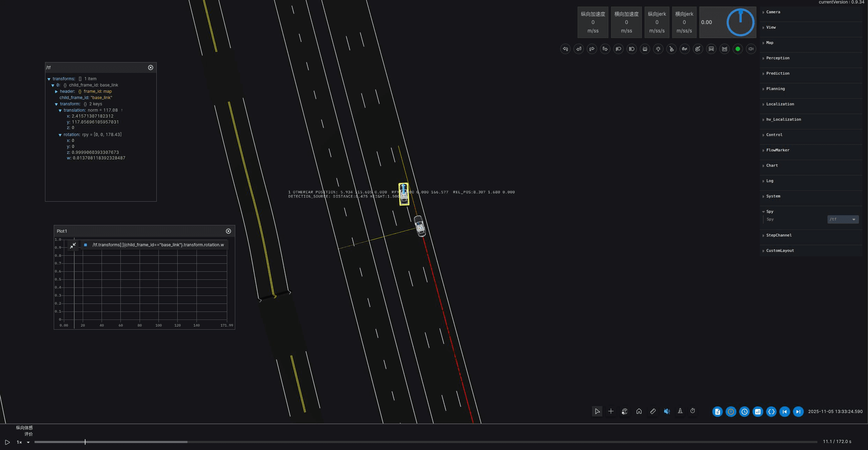Toggle the muted speaker icon

[x=667, y=411]
